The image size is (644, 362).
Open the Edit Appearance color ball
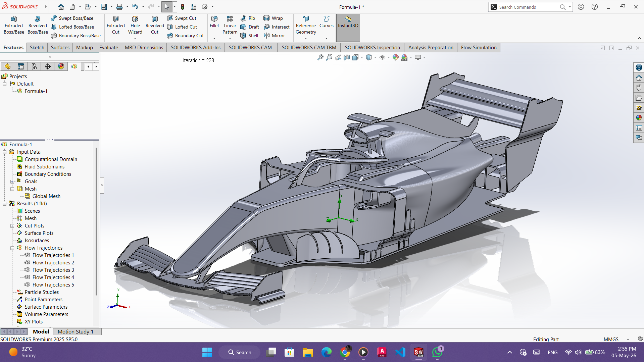click(x=396, y=57)
